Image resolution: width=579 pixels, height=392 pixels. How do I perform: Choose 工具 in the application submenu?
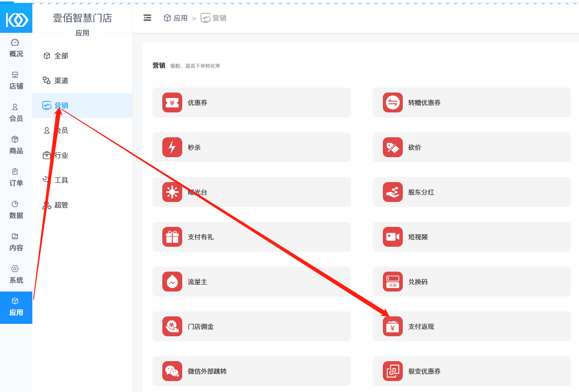61,180
